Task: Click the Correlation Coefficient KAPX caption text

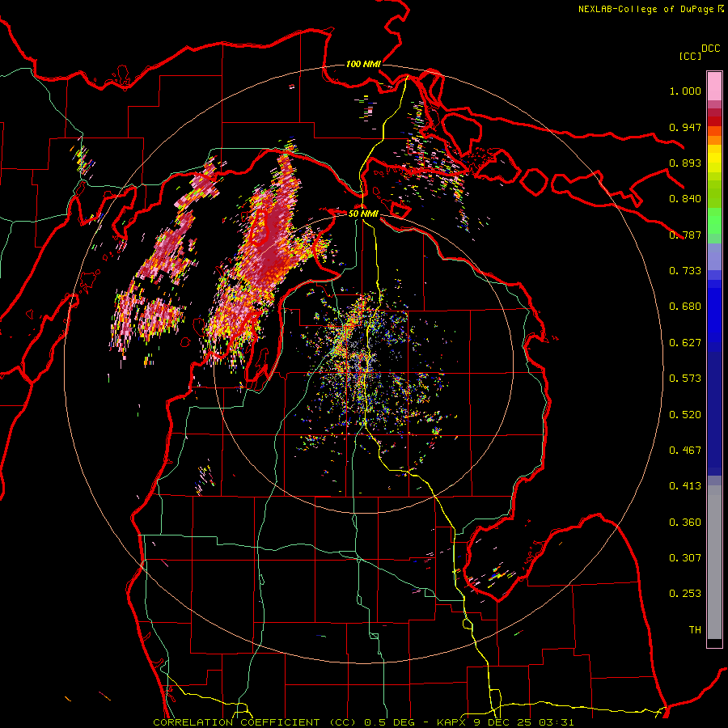Action: (x=363, y=722)
